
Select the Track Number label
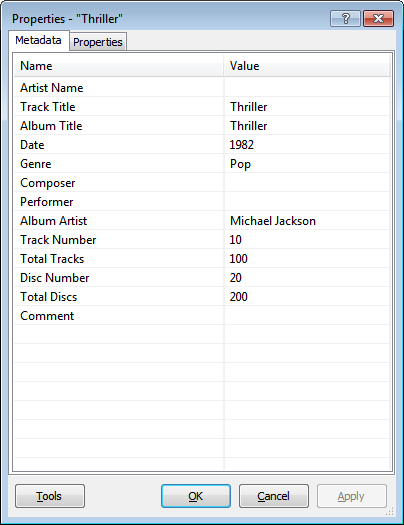click(58, 240)
